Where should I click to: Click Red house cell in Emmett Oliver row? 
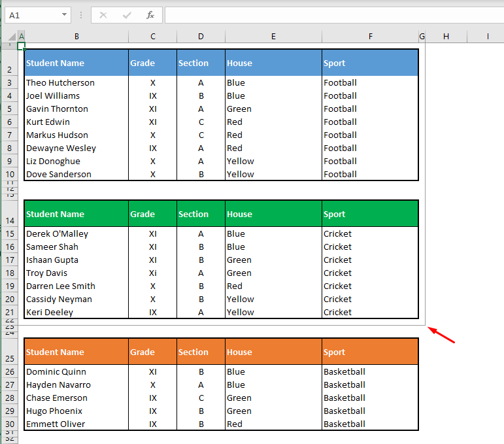[x=273, y=424]
